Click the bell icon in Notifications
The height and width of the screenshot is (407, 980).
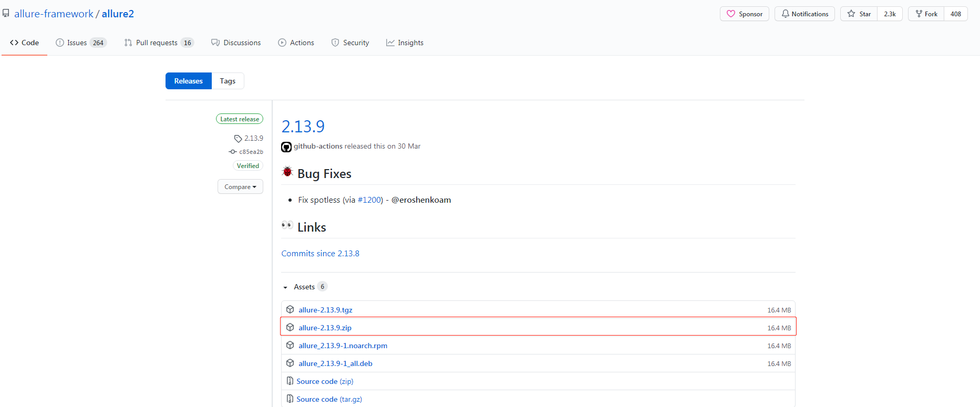point(785,14)
